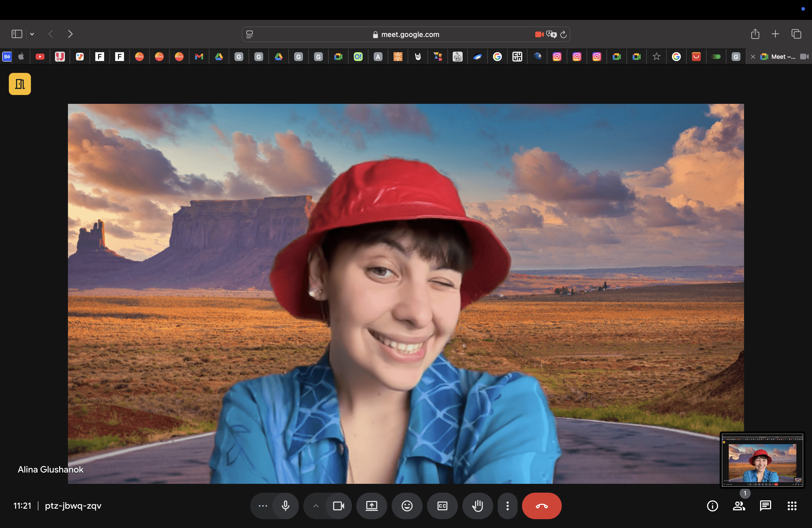
Task: Click the present screen share icon
Action: (x=371, y=505)
